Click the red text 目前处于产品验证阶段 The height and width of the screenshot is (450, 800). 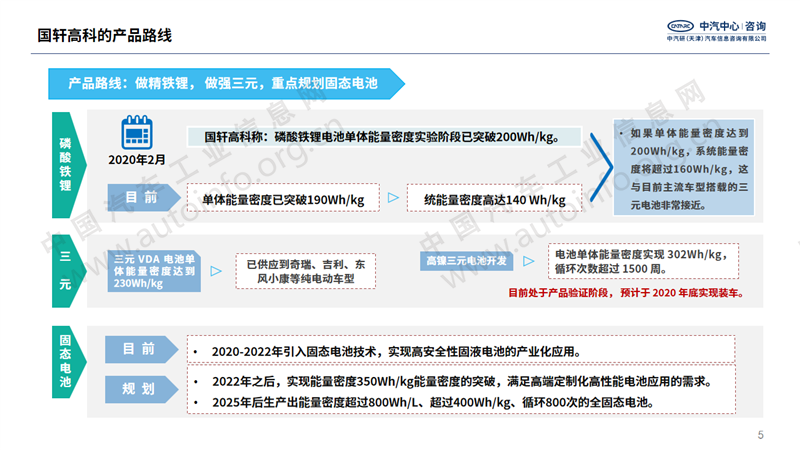pyautogui.click(x=627, y=293)
